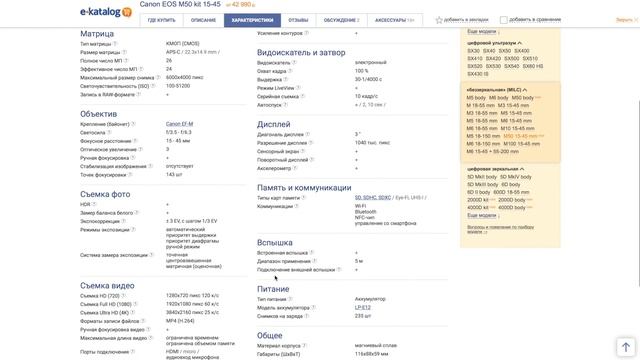Click the Canon EOS M50 kit 15-45 title
The height and width of the screenshot is (360, 640).
pos(180,4)
